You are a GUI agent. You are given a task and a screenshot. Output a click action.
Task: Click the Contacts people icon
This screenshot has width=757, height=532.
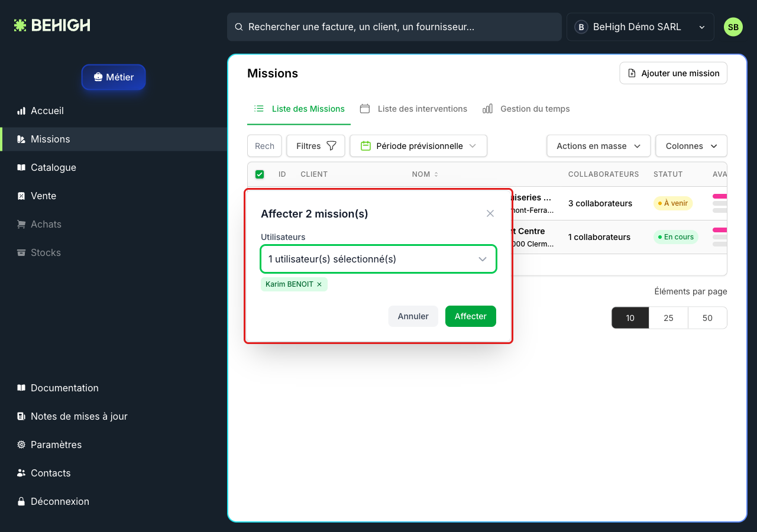click(21, 473)
